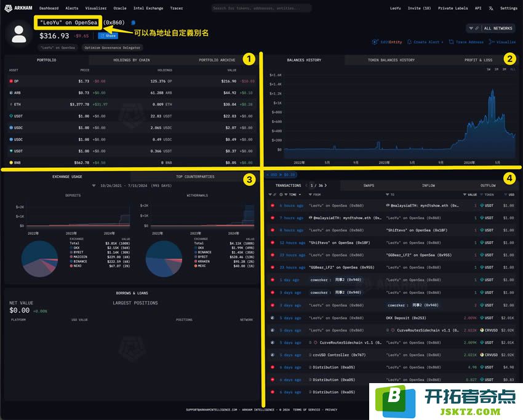Image resolution: width=523 pixels, height=420 pixels.
Task: Go to the previous transactions page
Action: [306, 185]
